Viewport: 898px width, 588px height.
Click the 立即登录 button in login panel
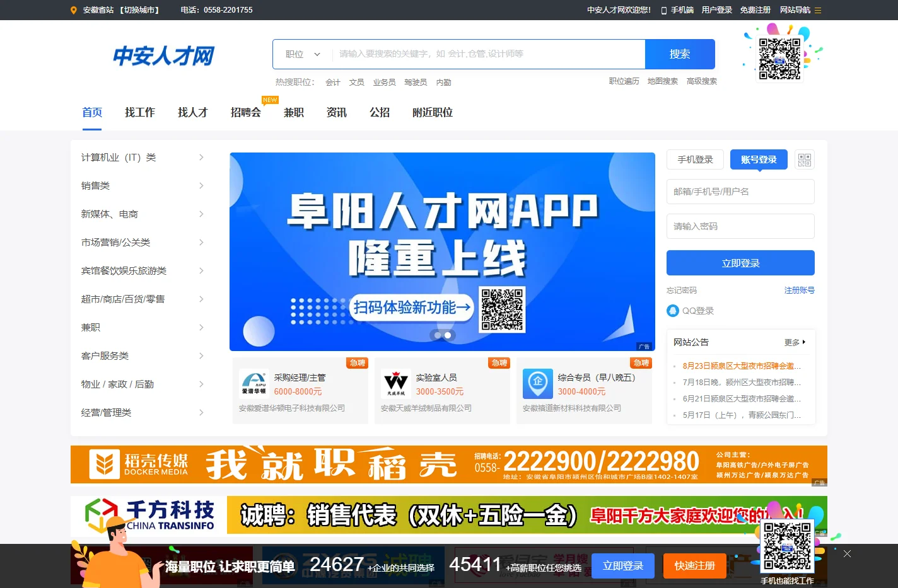coord(740,263)
